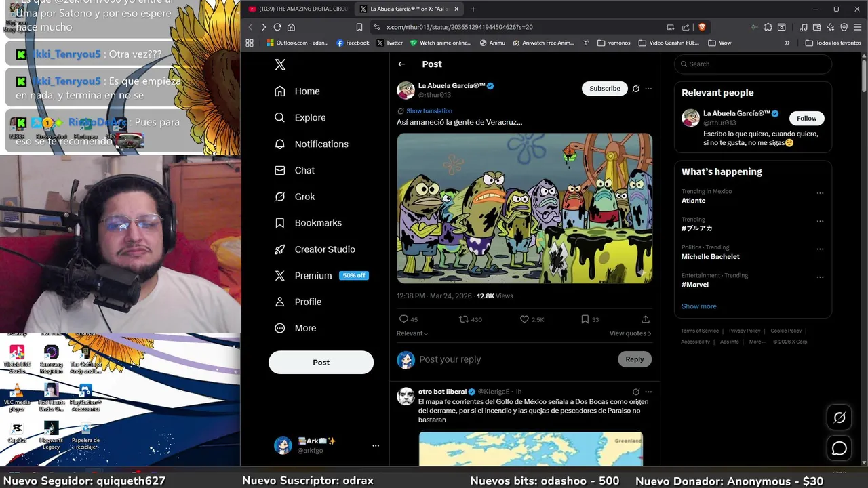The width and height of the screenshot is (868, 488).
Task: Go to Profile in the sidebar
Action: 298,302
